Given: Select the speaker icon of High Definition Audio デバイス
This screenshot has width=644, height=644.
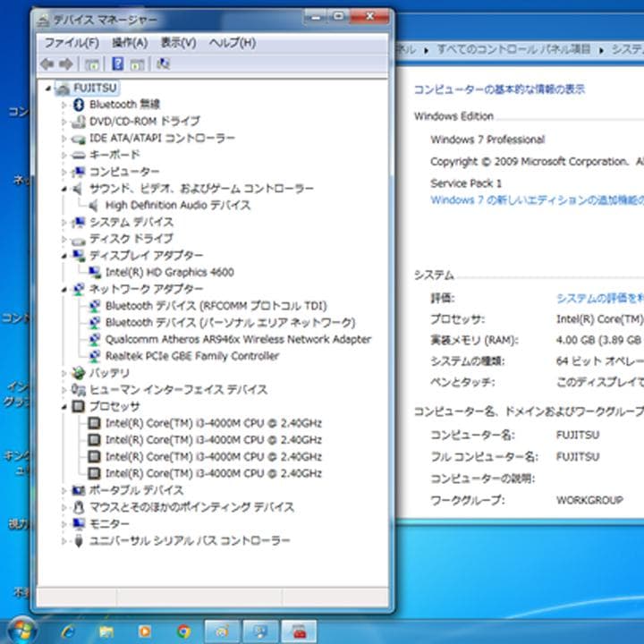Looking at the screenshot, I should [94, 205].
